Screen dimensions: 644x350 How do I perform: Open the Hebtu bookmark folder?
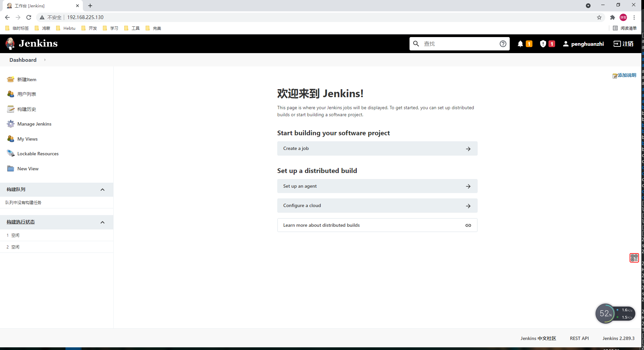pyautogui.click(x=66, y=28)
